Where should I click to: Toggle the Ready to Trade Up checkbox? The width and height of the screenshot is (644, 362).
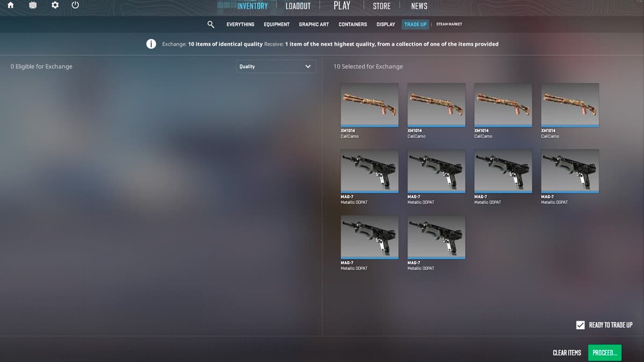580,325
